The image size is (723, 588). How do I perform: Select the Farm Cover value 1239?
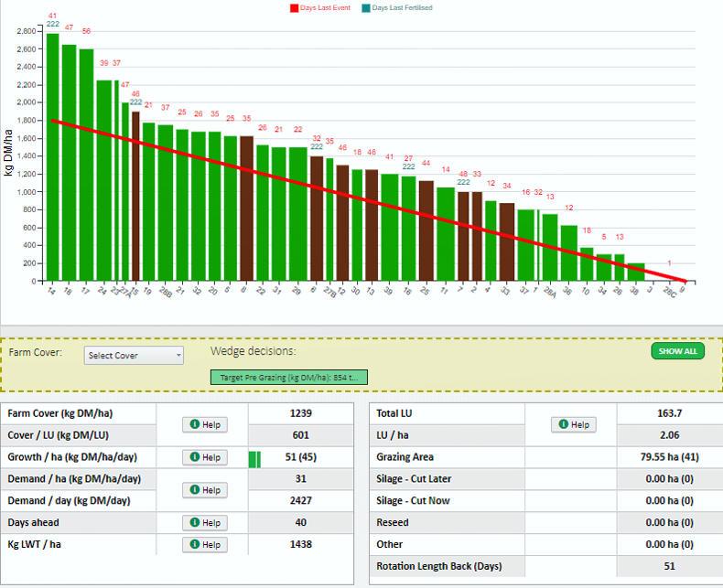pyautogui.click(x=300, y=414)
